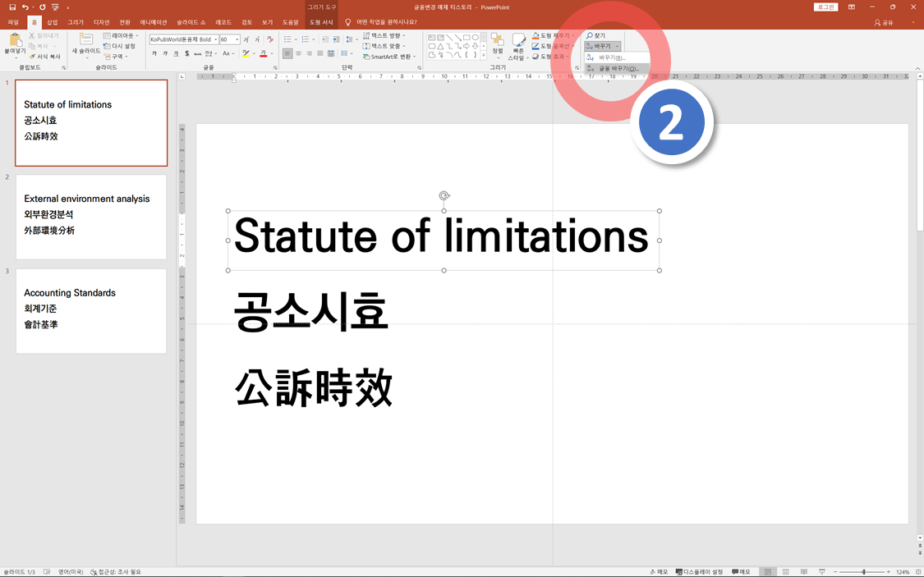Open 텍스트 맞춤 text align dropdown
Viewport: 924px width, 577px height.
click(x=384, y=46)
